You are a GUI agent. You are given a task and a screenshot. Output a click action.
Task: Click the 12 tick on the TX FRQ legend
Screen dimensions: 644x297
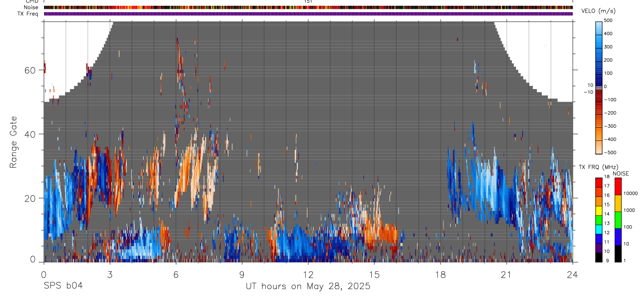pyautogui.click(x=608, y=233)
